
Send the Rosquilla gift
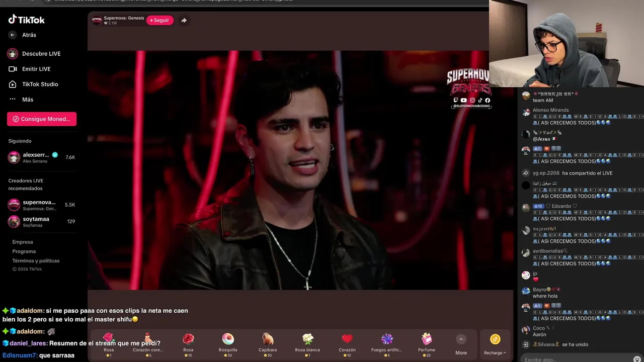pyautogui.click(x=228, y=344)
